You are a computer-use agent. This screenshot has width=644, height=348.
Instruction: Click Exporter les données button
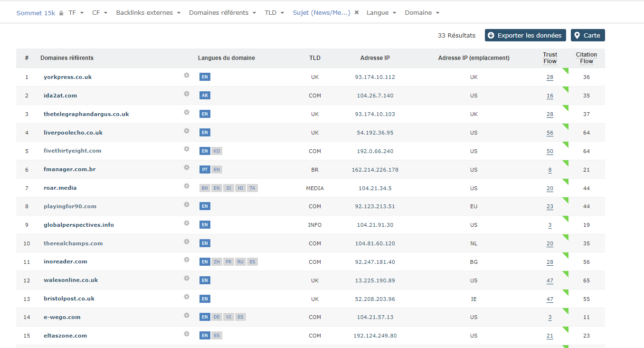(525, 35)
